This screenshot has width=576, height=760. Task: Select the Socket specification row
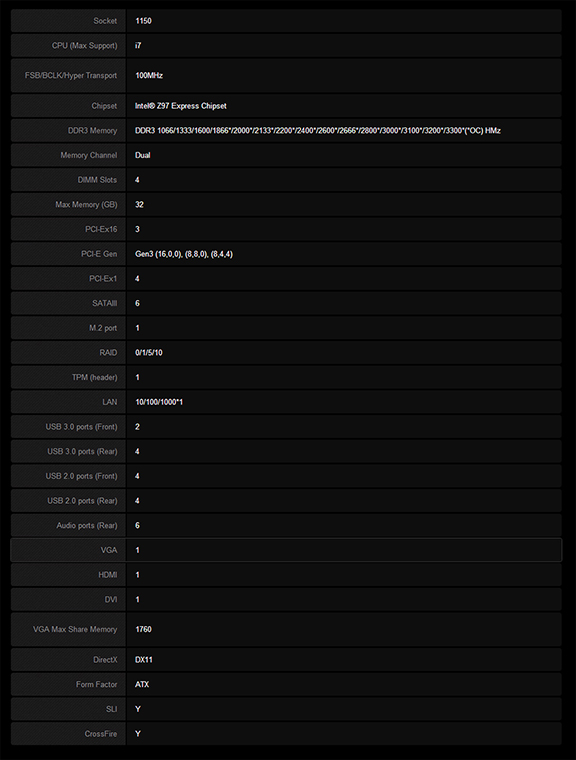pyautogui.click(x=286, y=21)
